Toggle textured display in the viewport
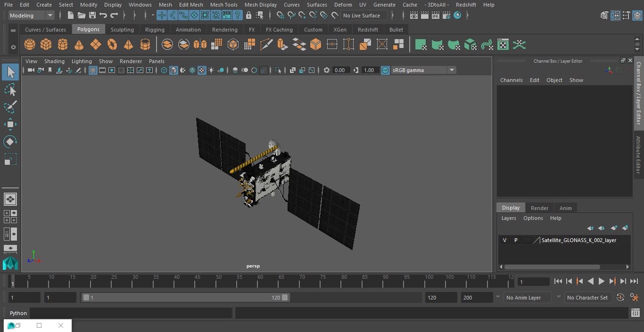 point(202,70)
